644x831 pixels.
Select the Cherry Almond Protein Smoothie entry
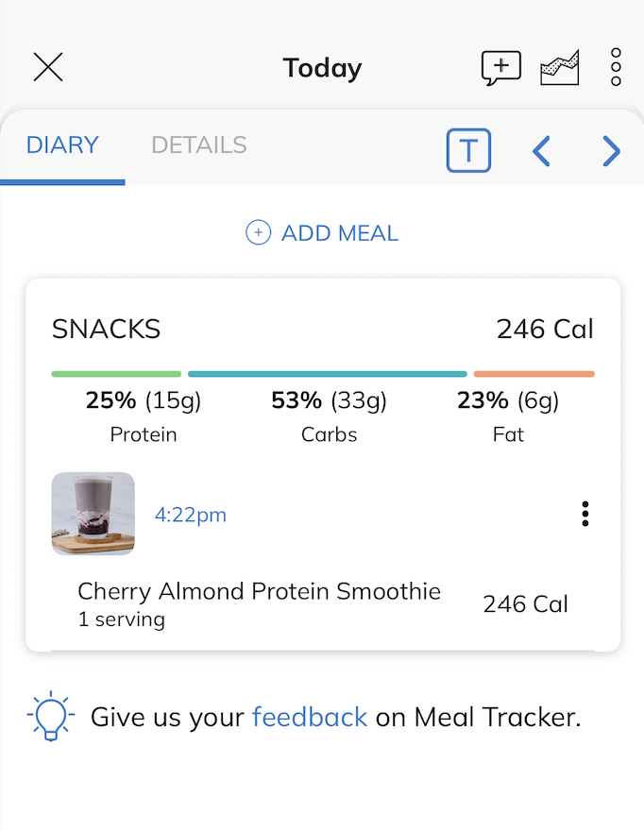click(259, 592)
